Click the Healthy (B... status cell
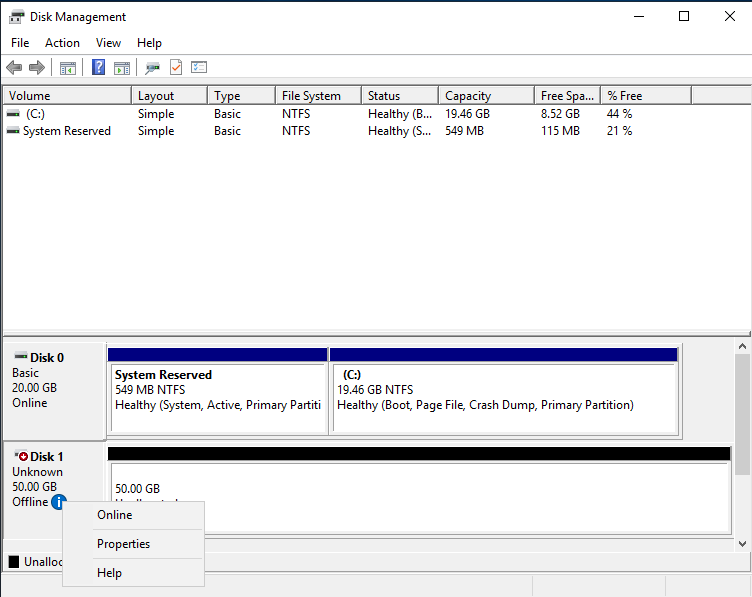This screenshot has width=752, height=597. 400,114
